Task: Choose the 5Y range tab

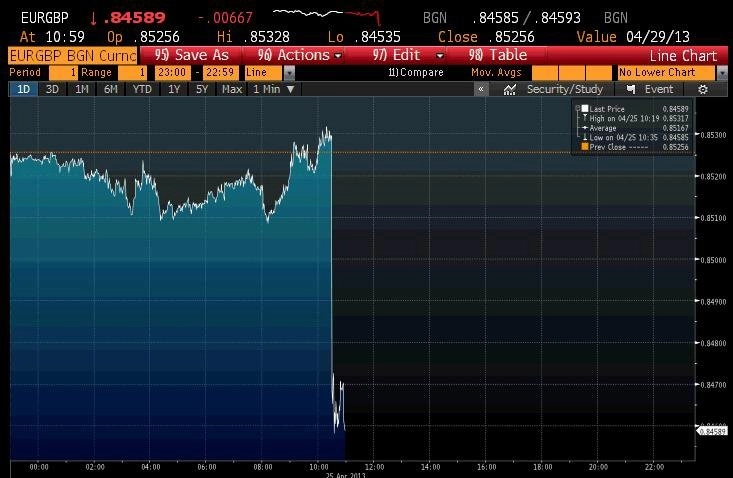Action: click(201, 89)
